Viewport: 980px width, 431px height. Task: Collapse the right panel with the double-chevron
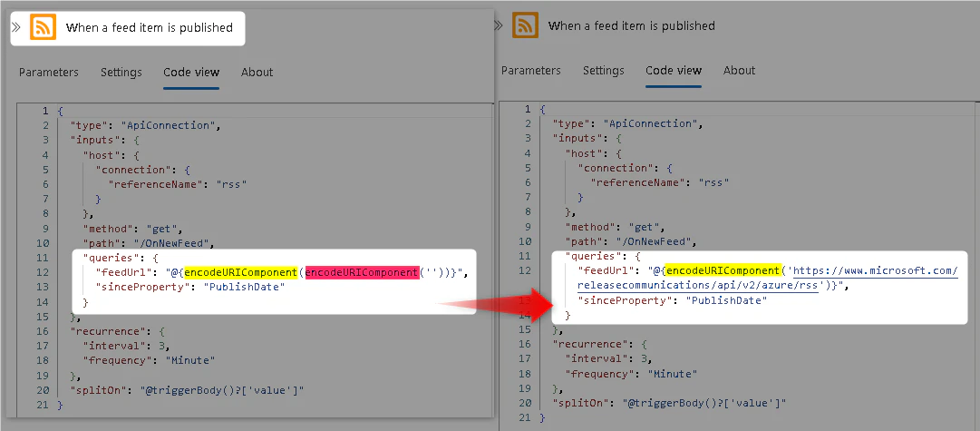tap(498, 25)
